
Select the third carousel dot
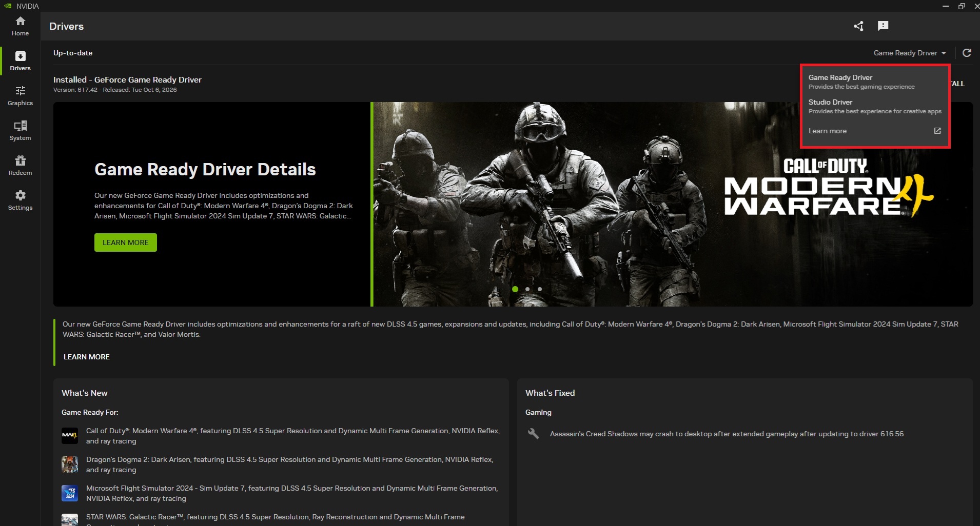(540, 289)
